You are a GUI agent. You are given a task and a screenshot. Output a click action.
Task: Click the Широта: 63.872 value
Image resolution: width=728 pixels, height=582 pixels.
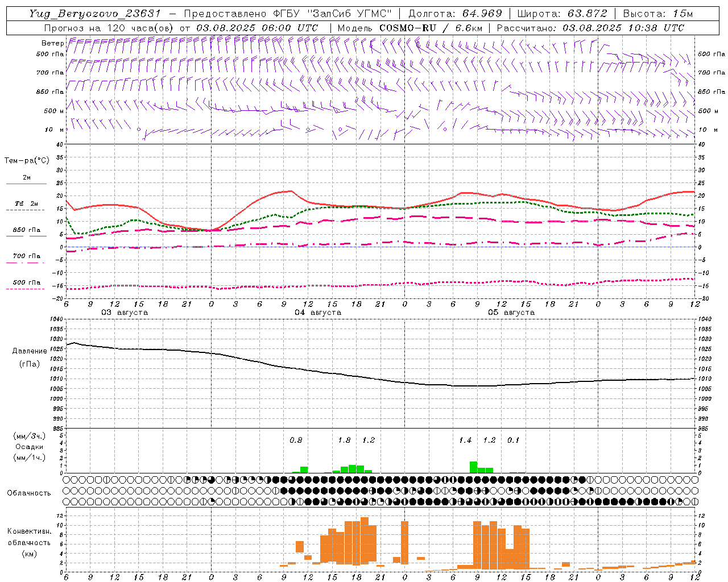pyautogui.click(x=562, y=14)
